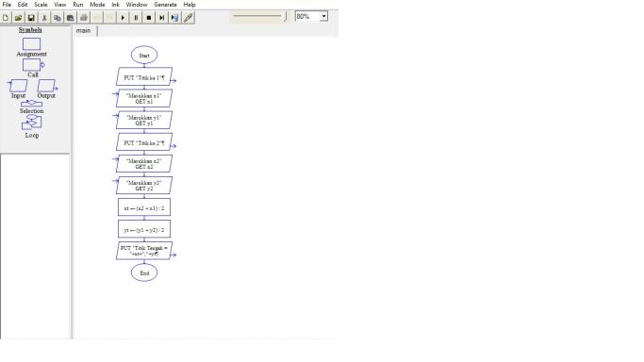Open the Generate menu
Viewport: 644px width, 362px height.
[x=165, y=5]
